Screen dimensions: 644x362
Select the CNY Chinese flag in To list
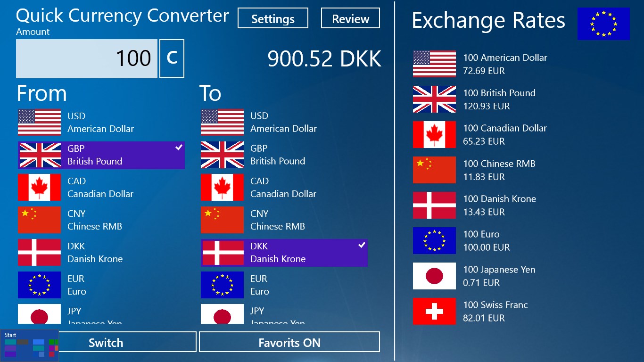coord(222,220)
